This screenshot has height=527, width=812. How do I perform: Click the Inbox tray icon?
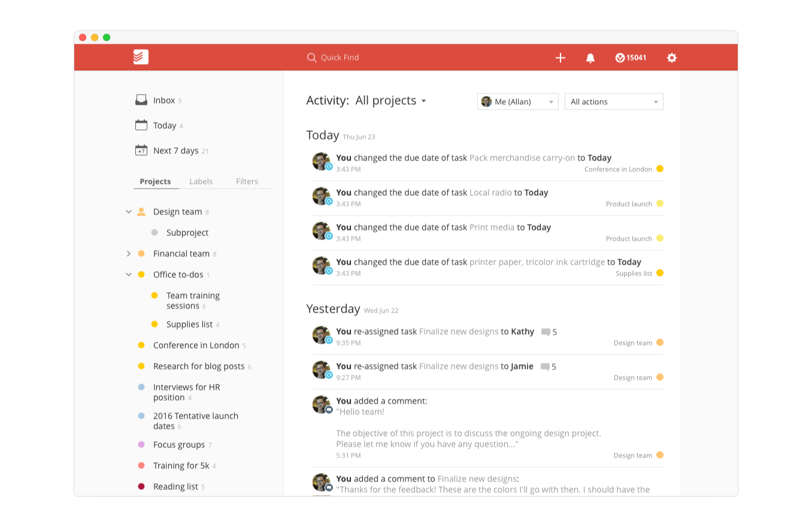click(141, 100)
